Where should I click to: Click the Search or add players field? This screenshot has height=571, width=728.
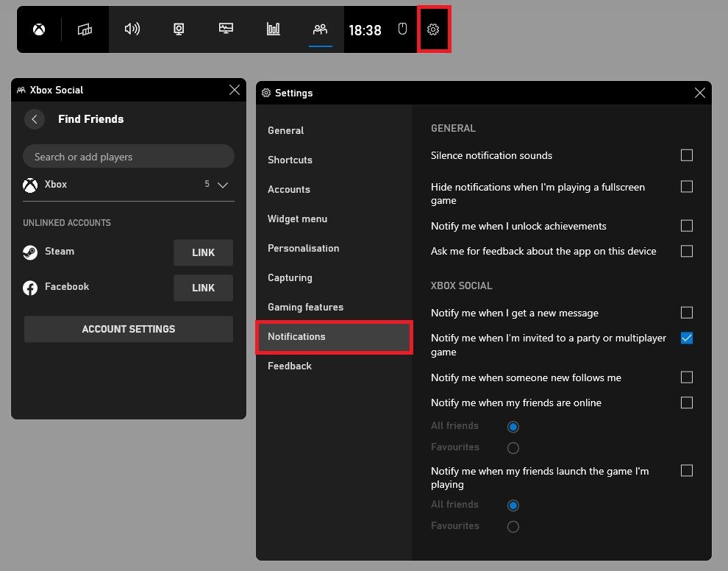click(129, 157)
